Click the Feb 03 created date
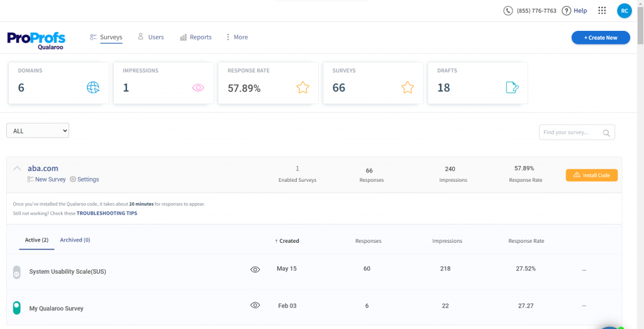The width and height of the screenshot is (644, 329). 287,306
